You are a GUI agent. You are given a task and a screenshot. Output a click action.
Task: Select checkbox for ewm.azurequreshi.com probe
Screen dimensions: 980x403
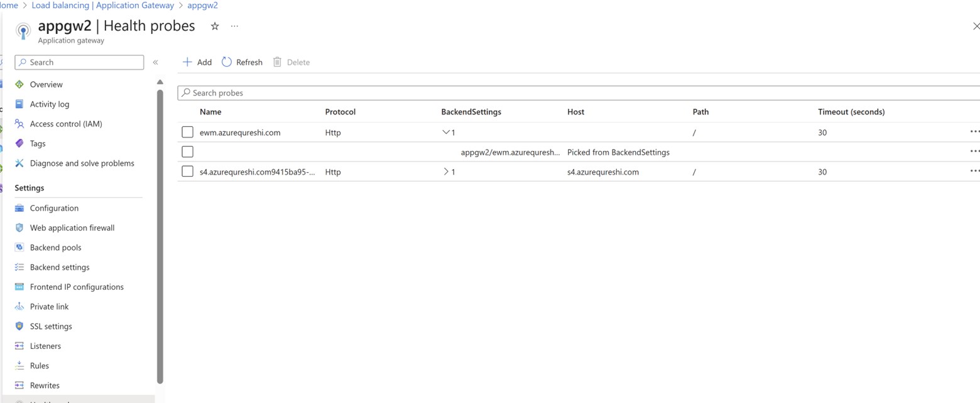point(187,132)
